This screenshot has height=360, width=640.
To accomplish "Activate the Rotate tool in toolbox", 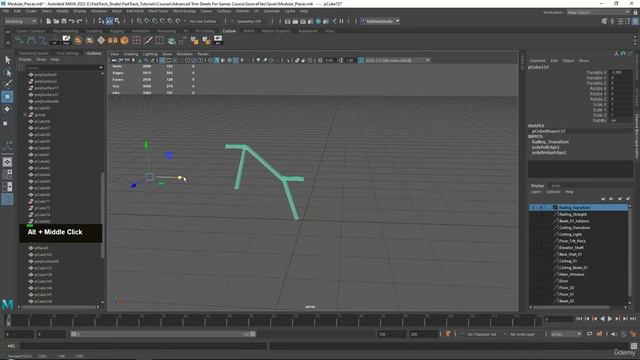I will tap(7, 109).
